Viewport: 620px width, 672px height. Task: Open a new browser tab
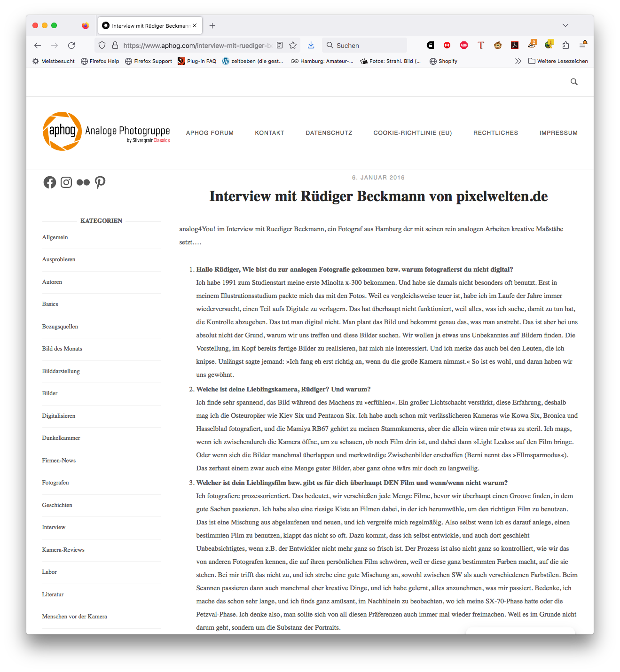[x=212, y=25]
